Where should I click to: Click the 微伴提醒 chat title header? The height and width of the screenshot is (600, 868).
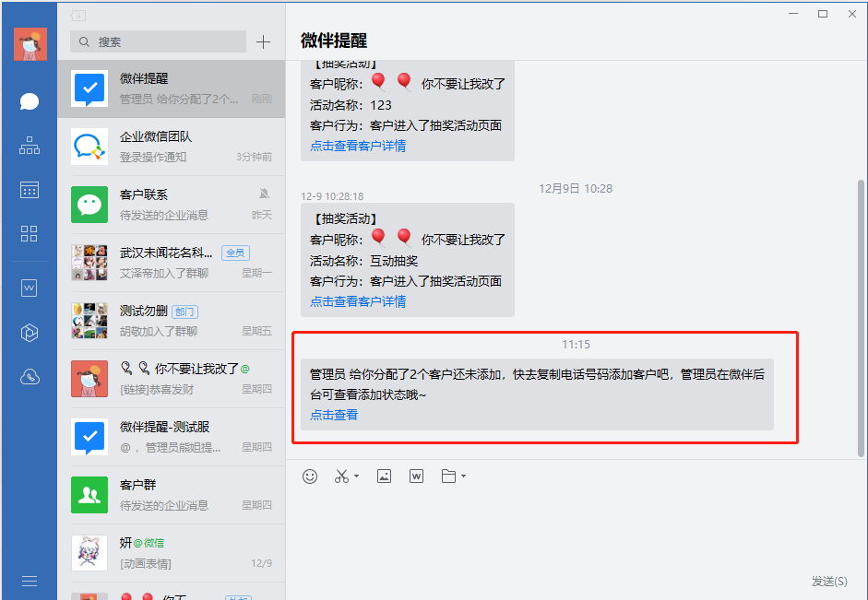(x=334, y=41)
